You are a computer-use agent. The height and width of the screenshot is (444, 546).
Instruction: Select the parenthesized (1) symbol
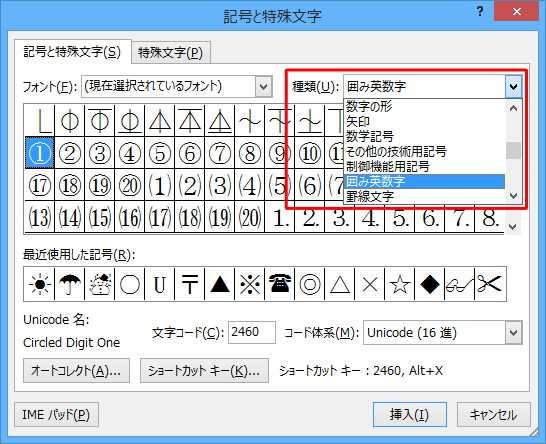click(x=159, y=185)
